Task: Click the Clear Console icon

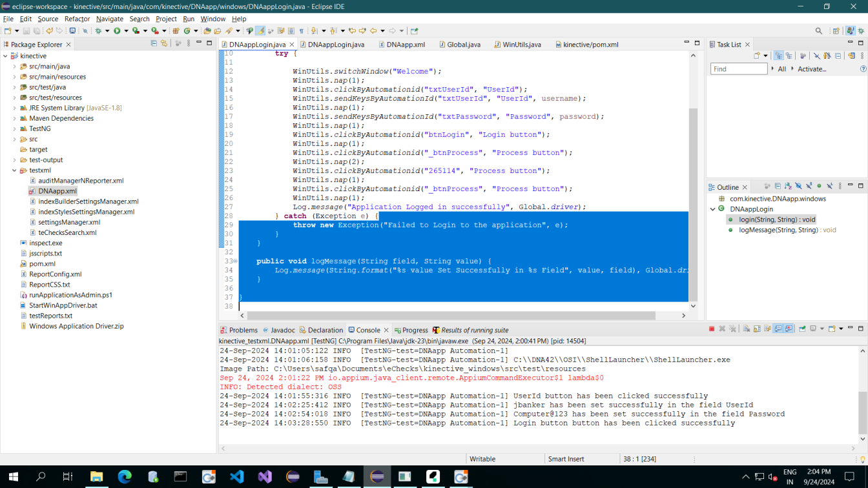Action: tap(746, 329)
